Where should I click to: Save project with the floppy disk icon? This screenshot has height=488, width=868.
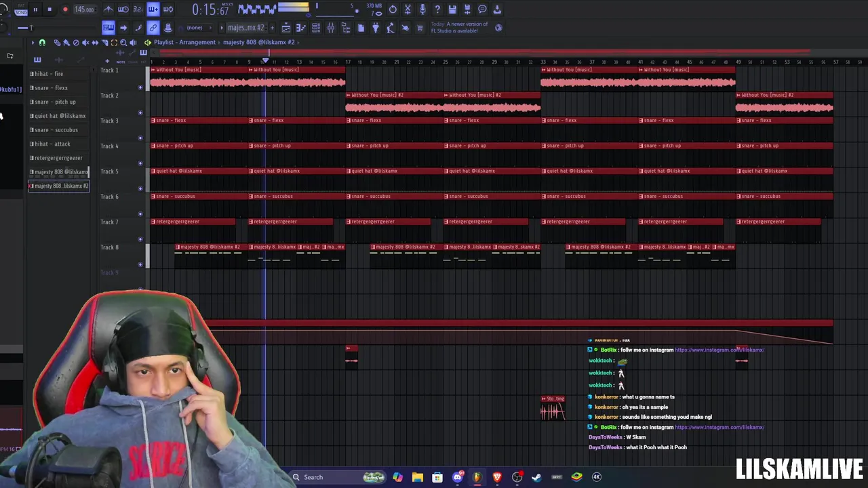click(x=452, y=9)
